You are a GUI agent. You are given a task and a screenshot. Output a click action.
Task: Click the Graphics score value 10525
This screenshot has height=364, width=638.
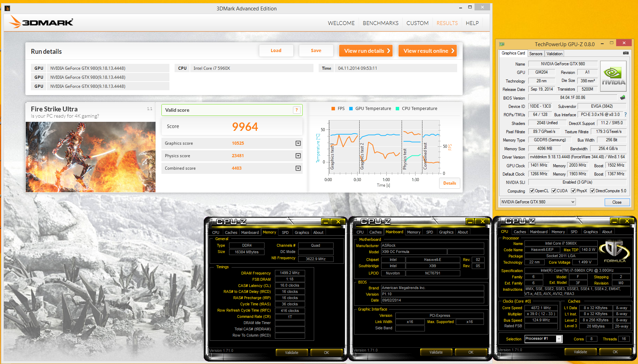coord(238,143)
